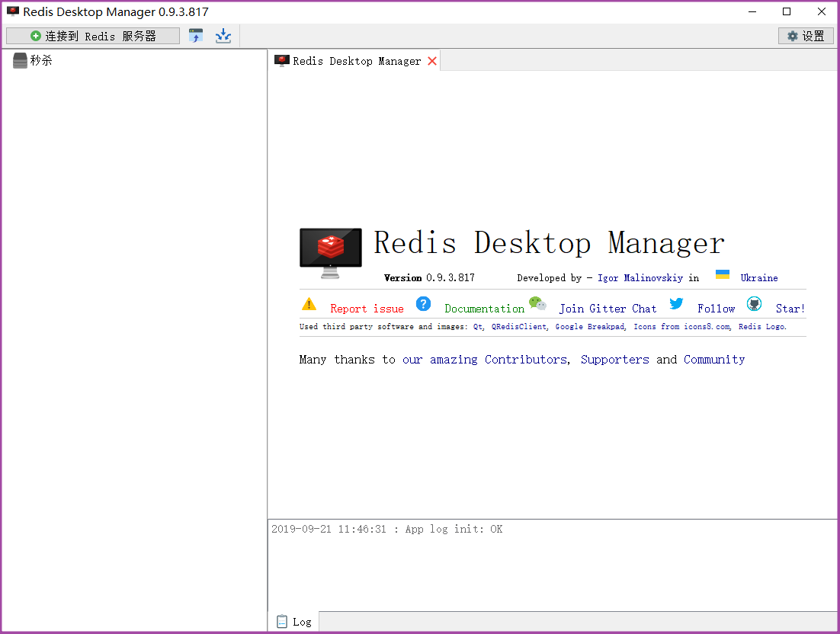
Task: Switch to the Log tab
Action: tap(294, 622)
